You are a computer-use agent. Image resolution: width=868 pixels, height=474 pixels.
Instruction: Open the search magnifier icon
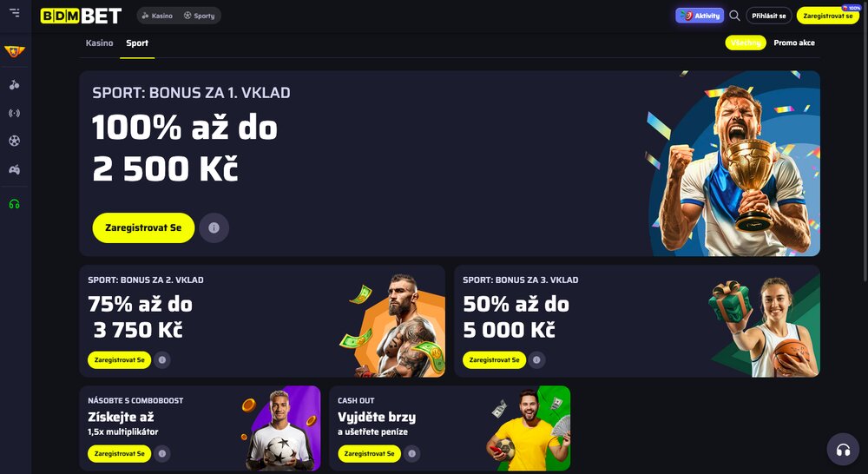[734, 16]
